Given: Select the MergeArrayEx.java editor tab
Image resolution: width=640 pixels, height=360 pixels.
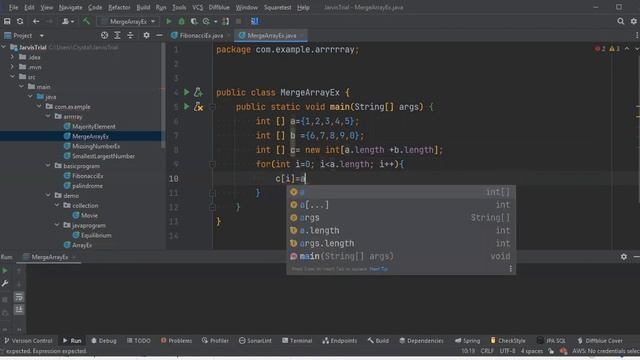Looking at the screenshot, I should [x=271, y=36].
